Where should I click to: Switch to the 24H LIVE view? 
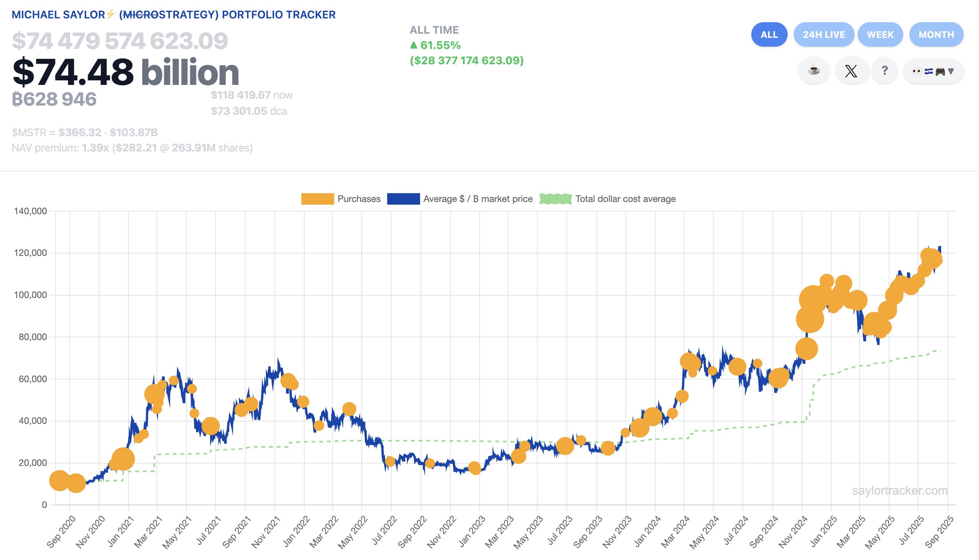click(824, 34)
